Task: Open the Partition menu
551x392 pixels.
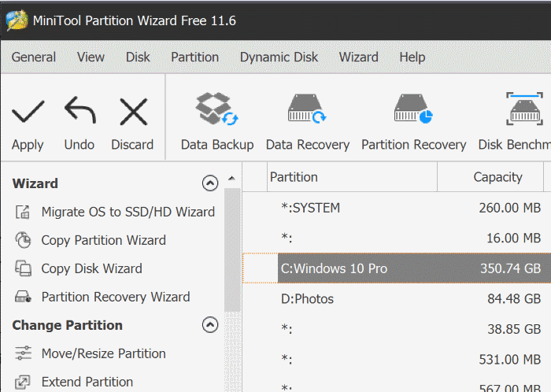Action: pyautogui.click(x=194, y=57)
